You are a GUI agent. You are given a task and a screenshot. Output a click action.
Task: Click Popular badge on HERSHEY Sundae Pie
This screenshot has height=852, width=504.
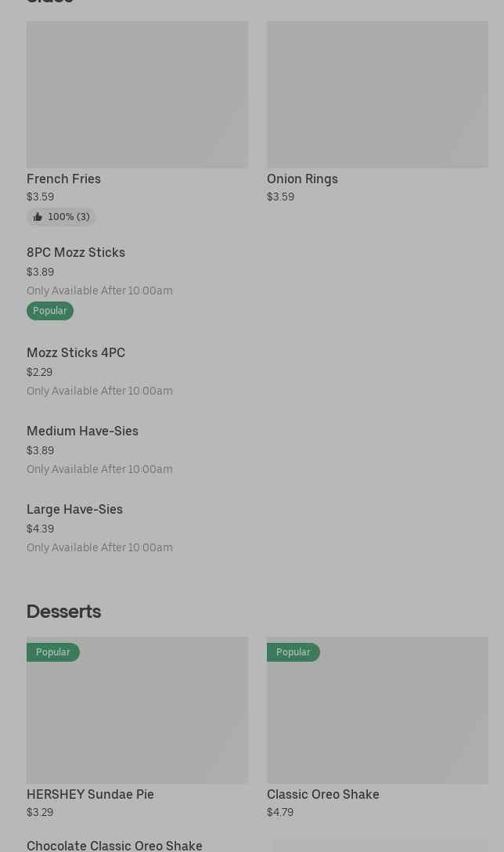point(53,652)
